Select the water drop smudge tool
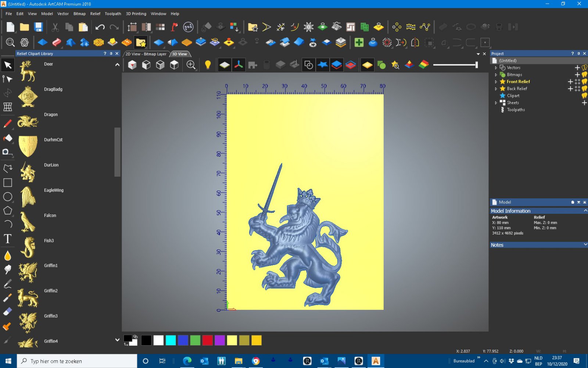The width and height of the screenshot is (588, 368). click(x=7, y=255)
